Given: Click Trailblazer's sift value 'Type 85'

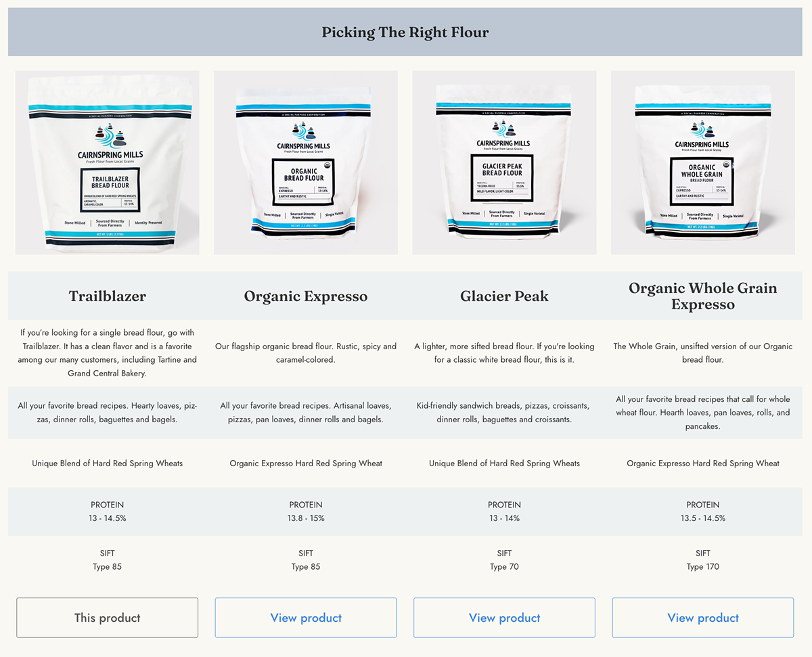Looking at the screenshot, I should pyautogui.click(x=108, y=567).
